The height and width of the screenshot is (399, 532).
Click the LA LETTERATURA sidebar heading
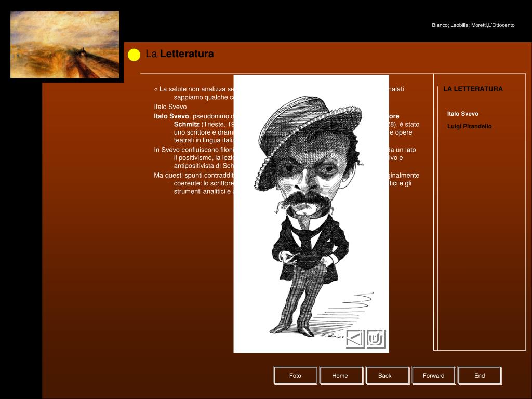(x=473, y=89)
